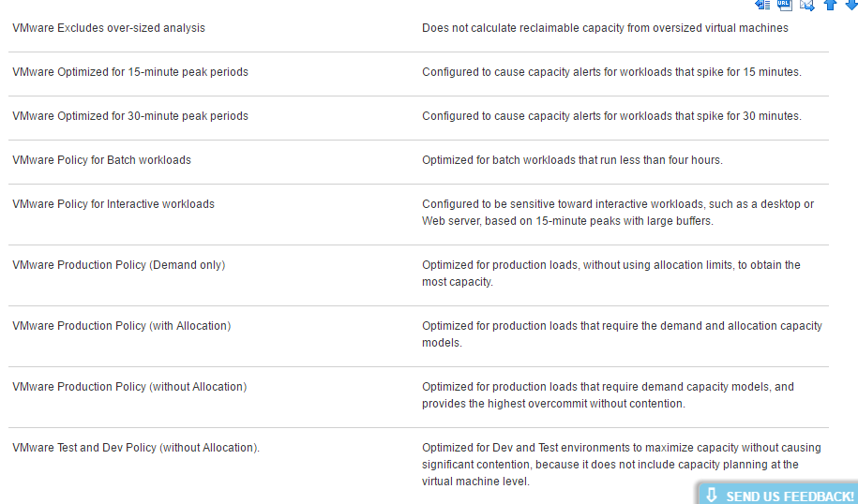Screen dimensions: 858x504
Task: Select VMware Optimized for 15-minute peak periods
Action: pos(130,72)
